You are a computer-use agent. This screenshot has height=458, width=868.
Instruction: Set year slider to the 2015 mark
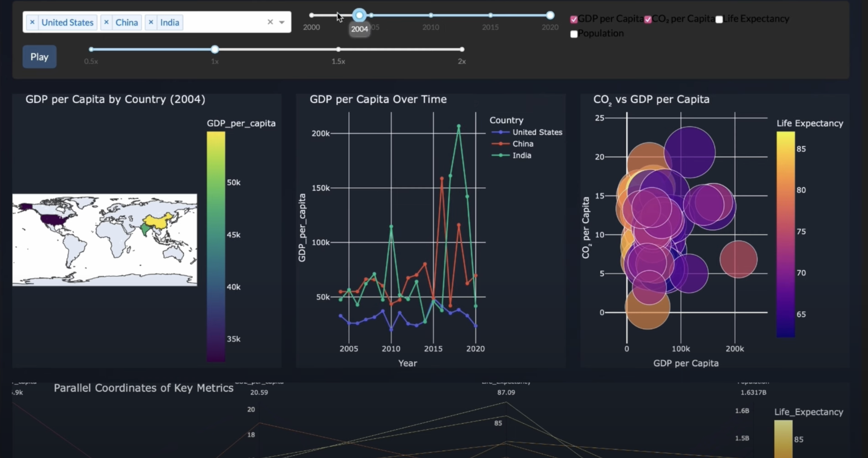[x=490, y=15]
